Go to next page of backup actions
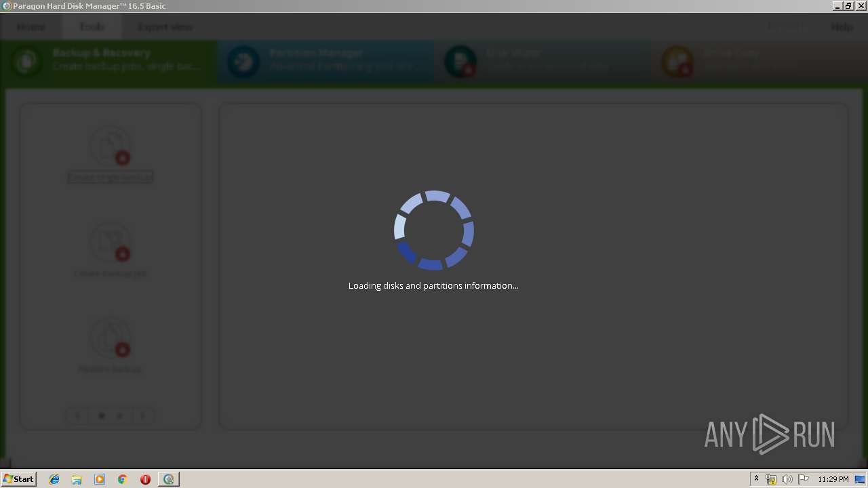Image resolution: width=868 pixels, height=488 pixels. [x=142, y=416]
